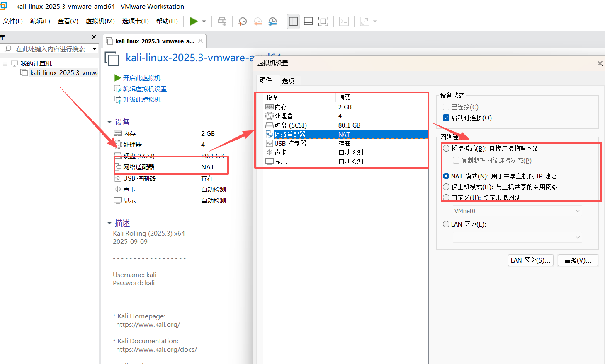Screen dimensions: 605x364
Task: Switch to the 选项 tab in settings
Action: click(x=288, y=81)
